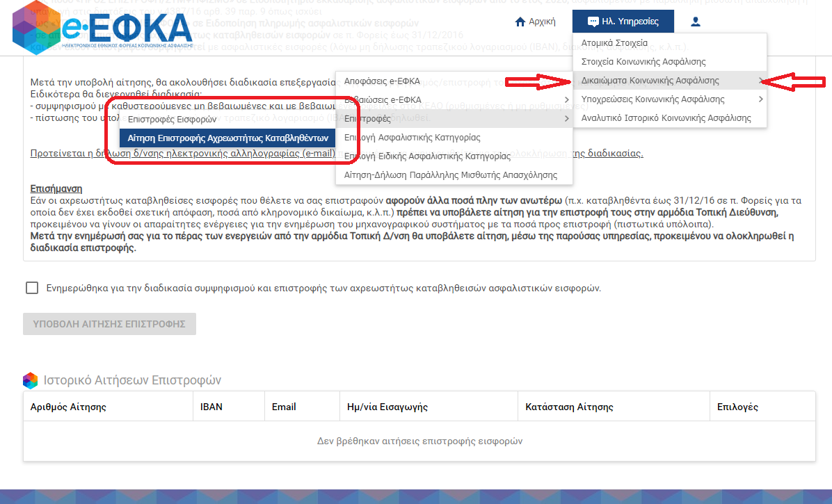The height and width of the screenshot is (504, 832).
Task: Check the Ενημερώθηκα confirmation checkbox
Action: 32,288
